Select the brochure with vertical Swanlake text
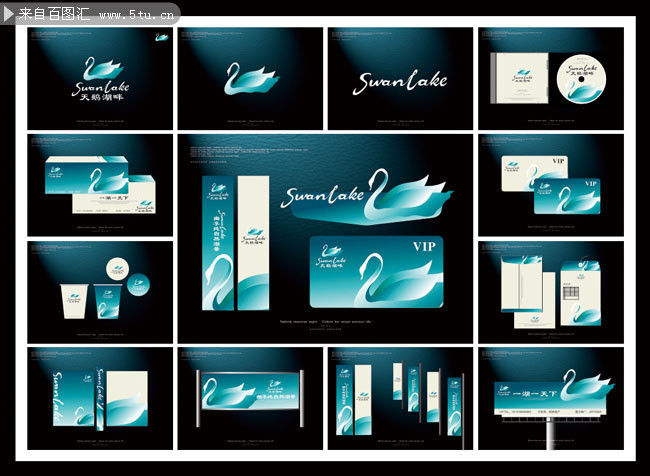Image resolution: width=650 pixels, height=476 pixels. pyautogui.click(x=100, y=399)
